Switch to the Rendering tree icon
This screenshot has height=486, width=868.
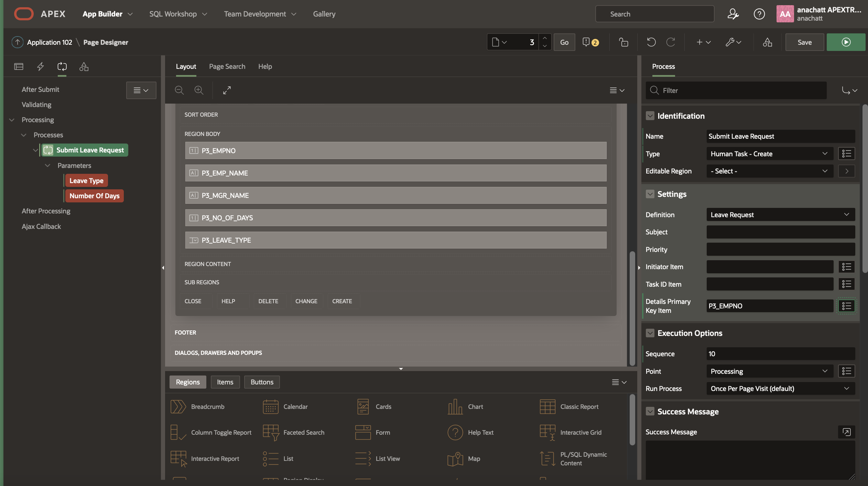[19, 66]
